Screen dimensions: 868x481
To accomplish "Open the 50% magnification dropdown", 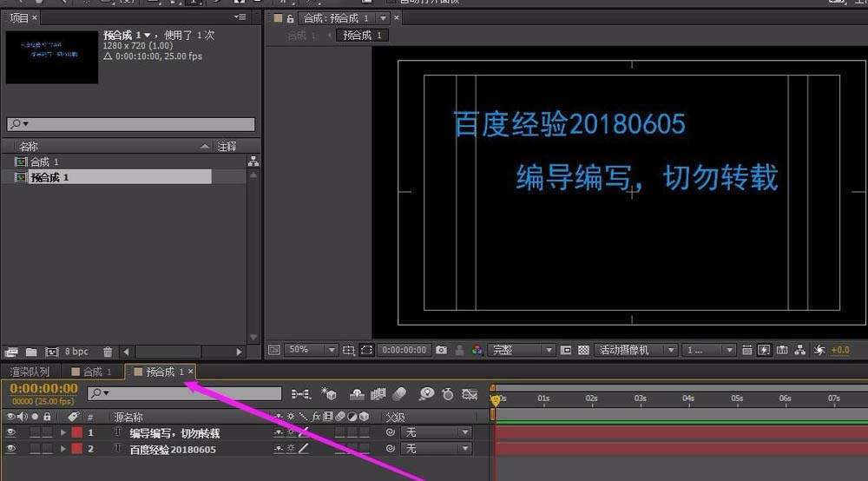I will point(311,350).
